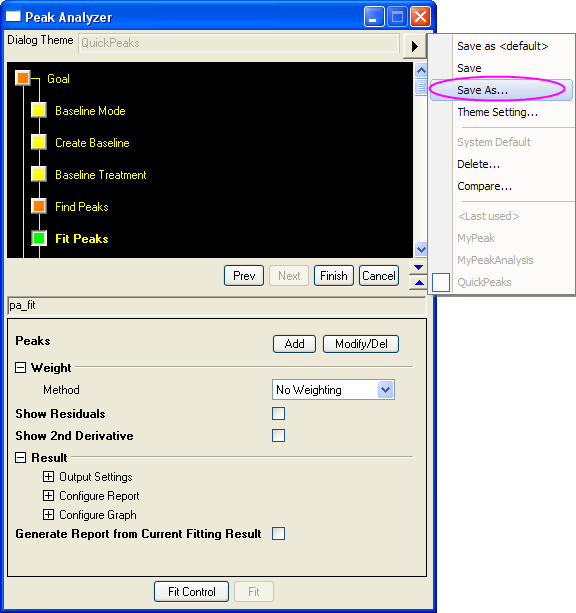The image size is (576, 613).
Task: Select the Baseline Treatment step label
Action: click(x=101, y=175)
